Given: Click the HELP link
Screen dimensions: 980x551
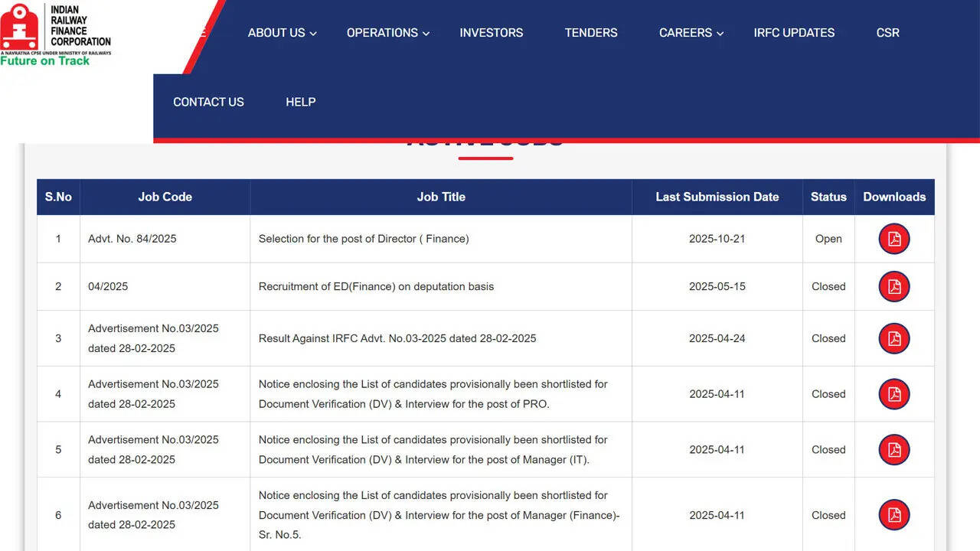Looking at the screenshot, I should (x=300, y=102).
